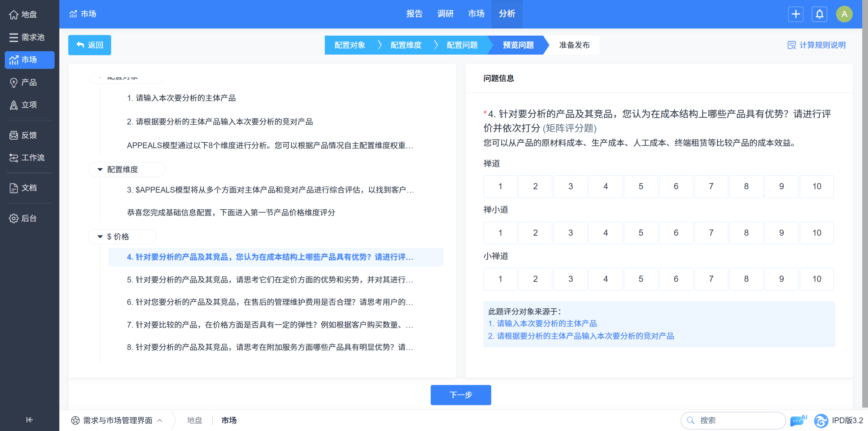Switch to 调研 top tab
This screenshot has width=868, height=431.
[x=445, y=14]
